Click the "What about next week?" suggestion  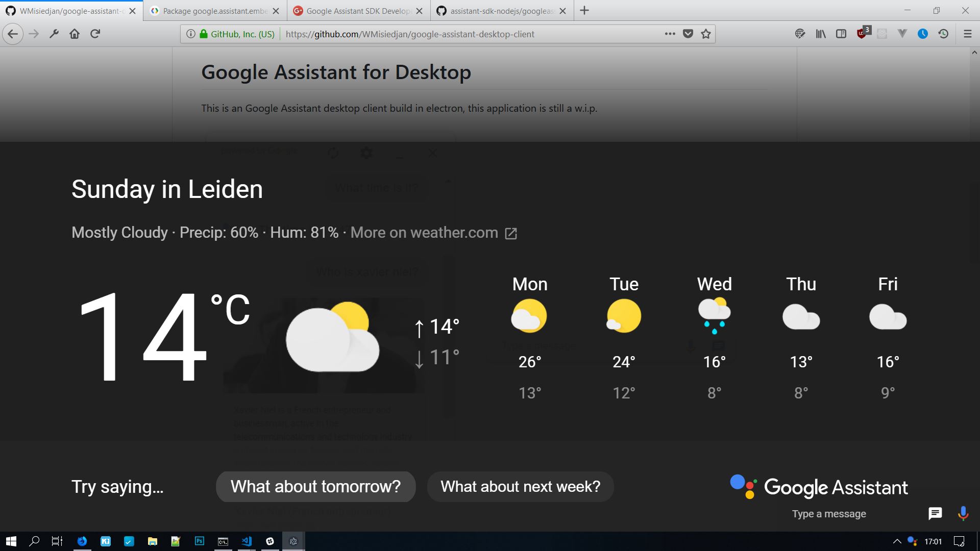[520, 487]
